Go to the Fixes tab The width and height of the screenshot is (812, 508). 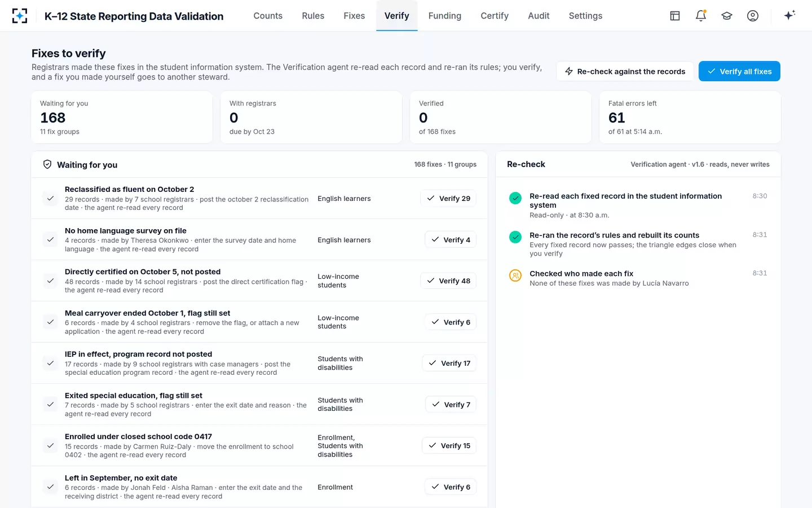pos(354,16)
